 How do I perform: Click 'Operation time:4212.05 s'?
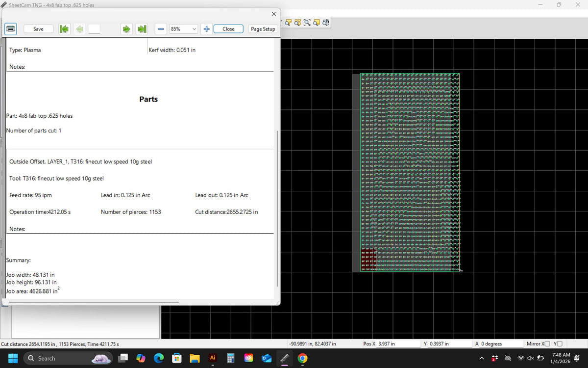tap(40, 212)
